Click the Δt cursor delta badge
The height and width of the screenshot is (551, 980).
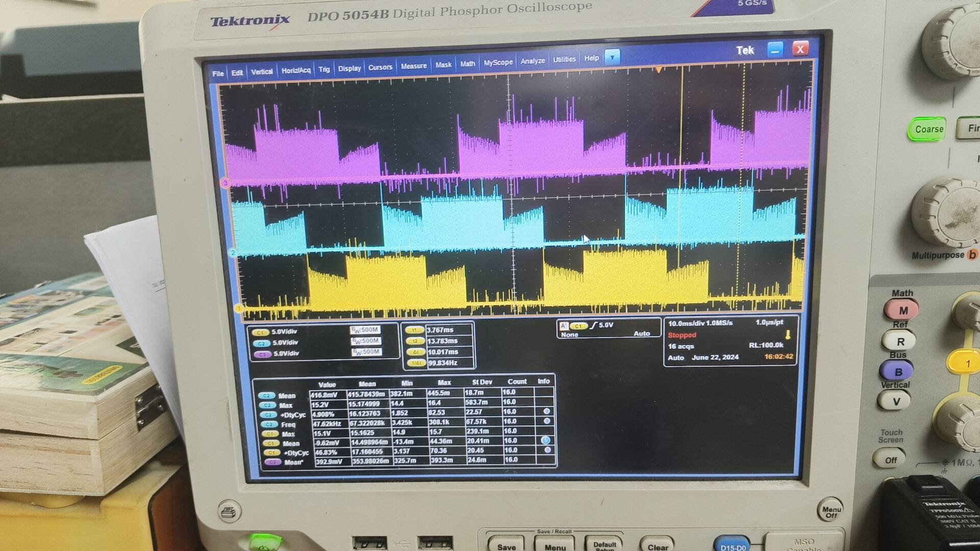pyautogui.click(x=415, y=352)
